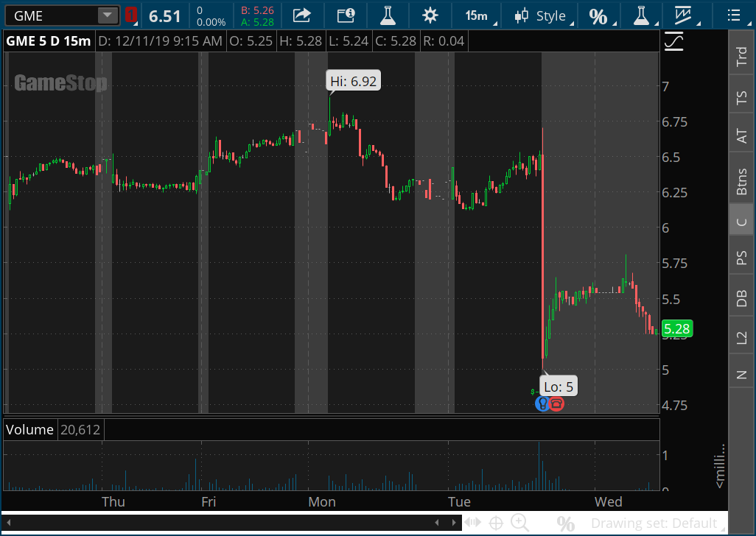Click the Volume study label
756x536 pixels.
coord(29,429)
